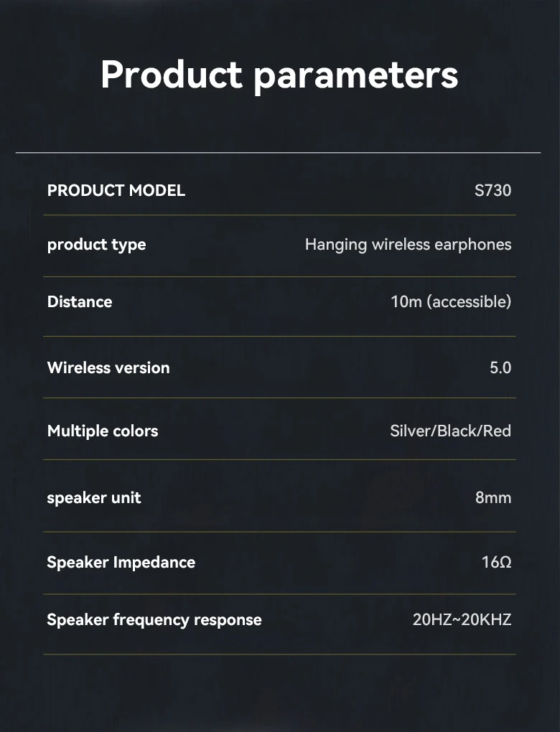Image resolution: width=560 pixels, height=732 pixels.
Task: Click the 'speaker unit' label
Action: [x=94, y=497]
